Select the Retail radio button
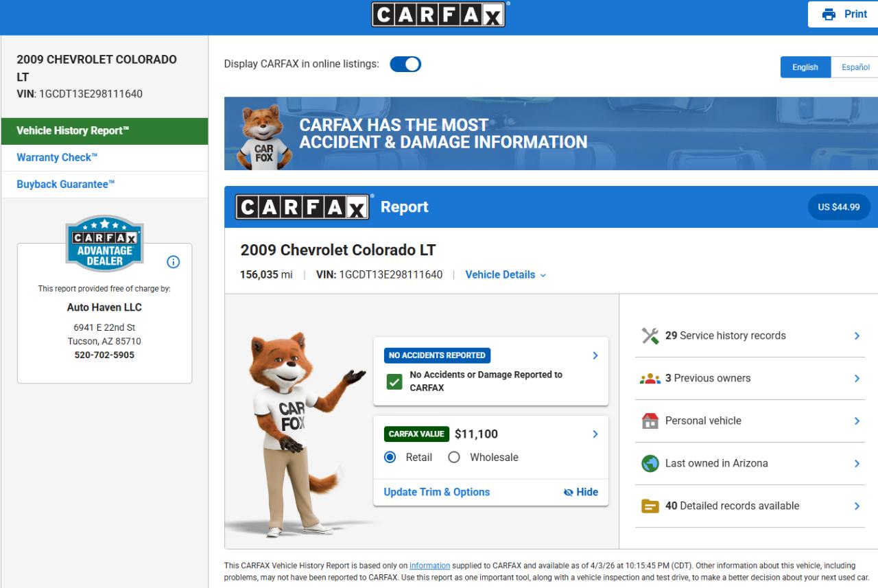Image resolution: width=878 pixels, height=588 pixels. pos(390,458)
